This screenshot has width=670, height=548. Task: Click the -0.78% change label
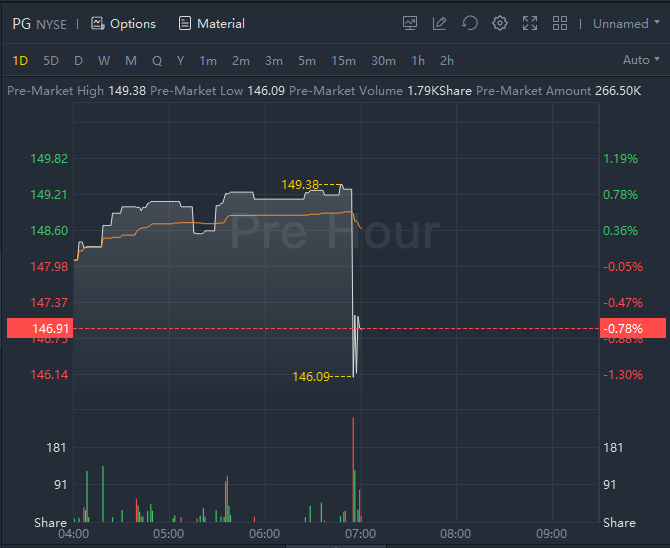click(633, 328)
